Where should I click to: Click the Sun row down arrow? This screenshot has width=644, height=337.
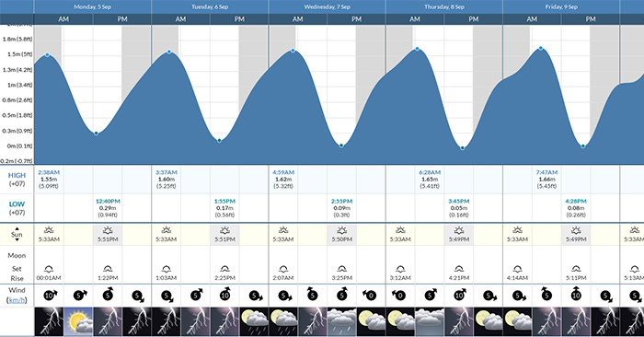coord(17,240)
